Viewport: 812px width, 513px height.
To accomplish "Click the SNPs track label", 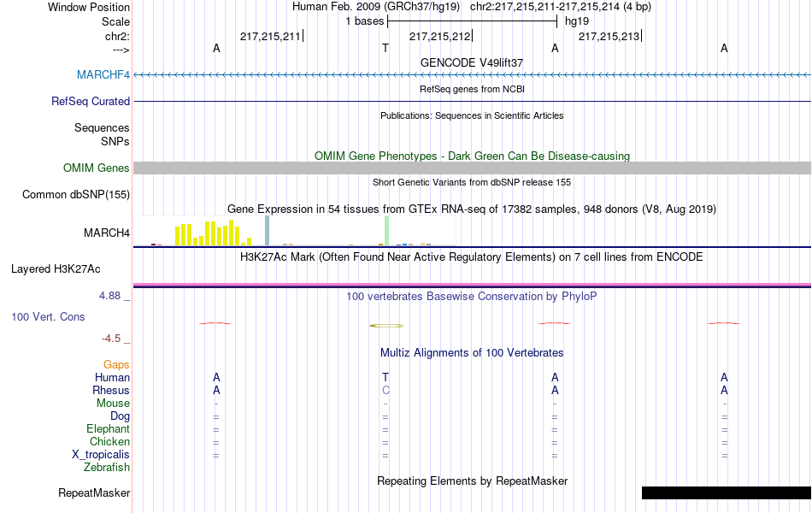I will pos(115,141).
